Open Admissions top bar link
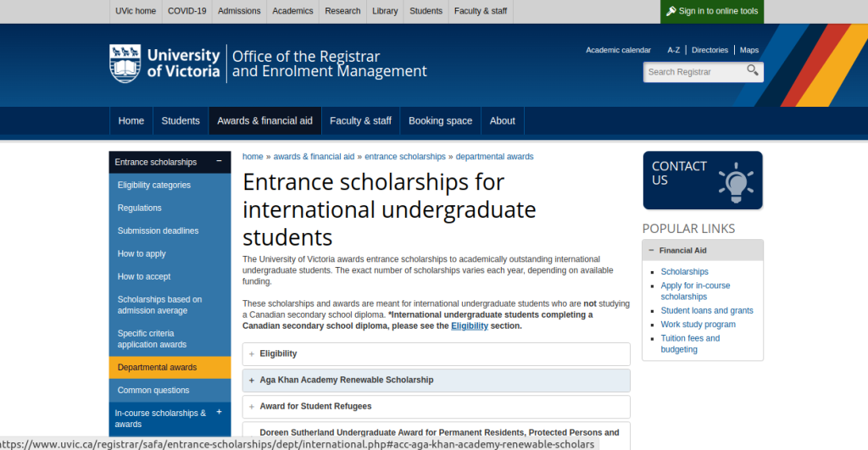Screen dimensions: 868x450 pos(239,11)
